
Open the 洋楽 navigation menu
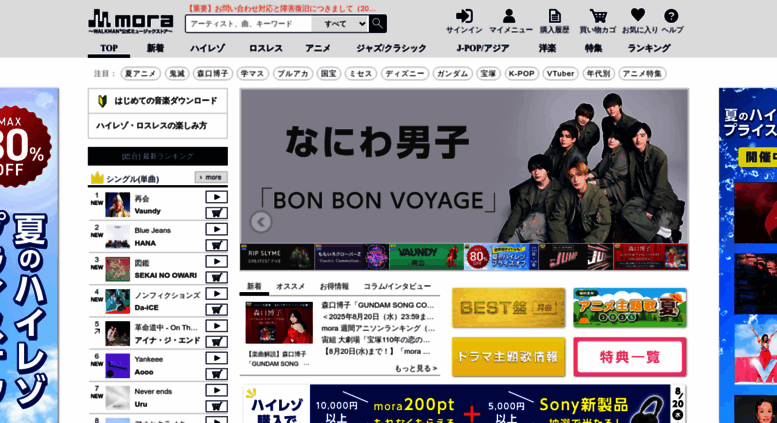[548, 48]
